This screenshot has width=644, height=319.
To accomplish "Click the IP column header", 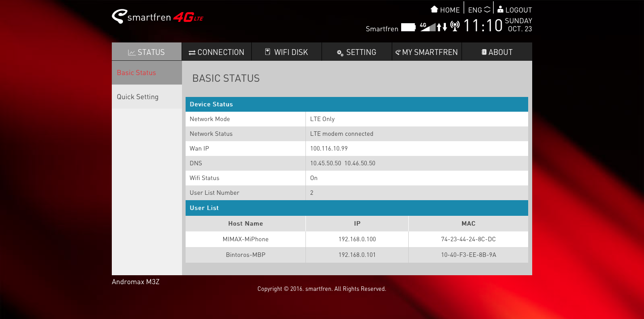I will [357, 223].
